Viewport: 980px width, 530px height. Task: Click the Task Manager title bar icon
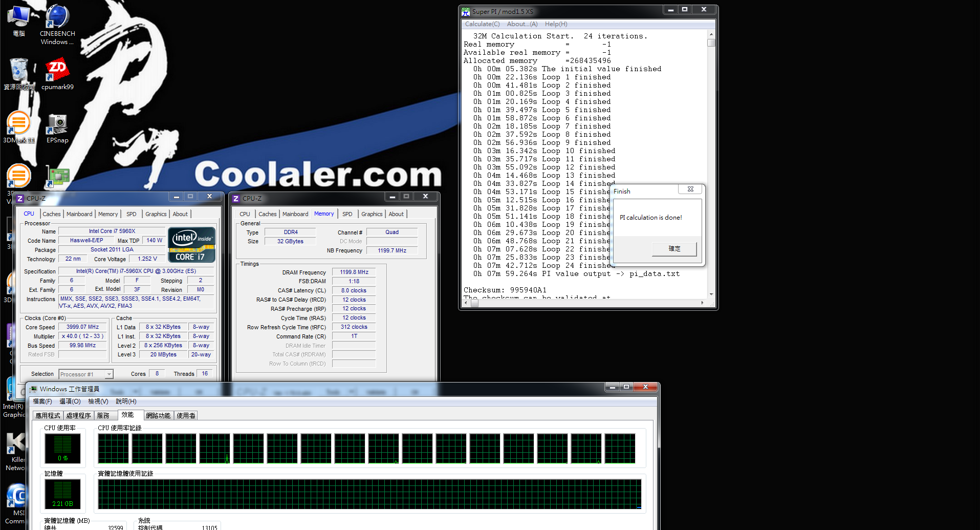(x=34, y=389)
